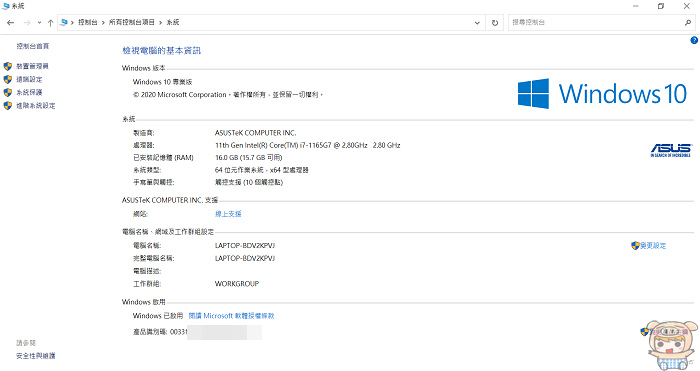Refresh the page with refresh icon
Screen dimensions: 700x371
pos(495,23)
